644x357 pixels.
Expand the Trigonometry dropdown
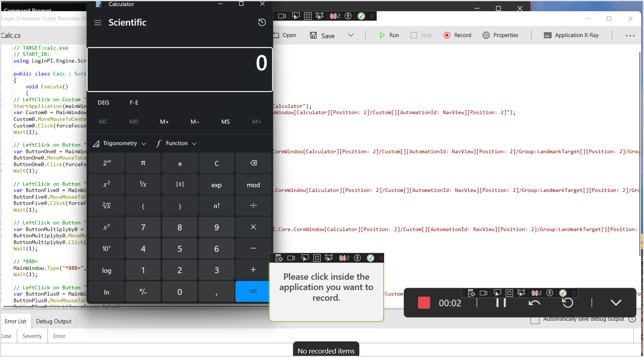(120, 143)
